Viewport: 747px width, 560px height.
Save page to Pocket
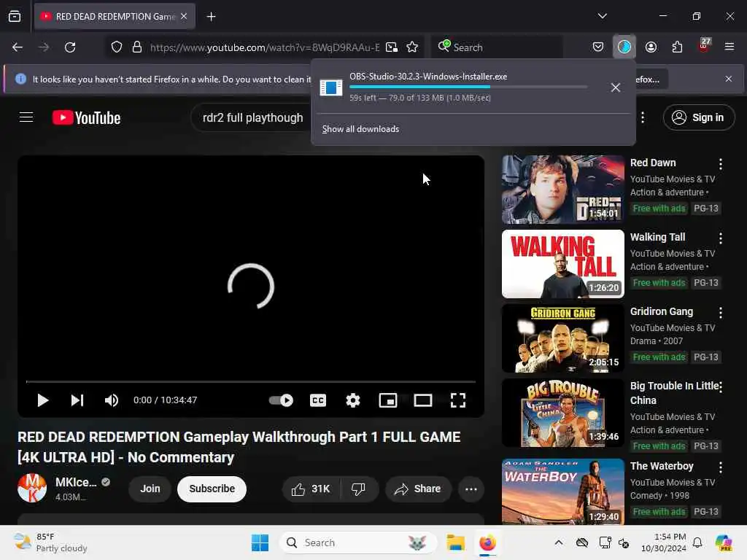[x=598, y=47]
